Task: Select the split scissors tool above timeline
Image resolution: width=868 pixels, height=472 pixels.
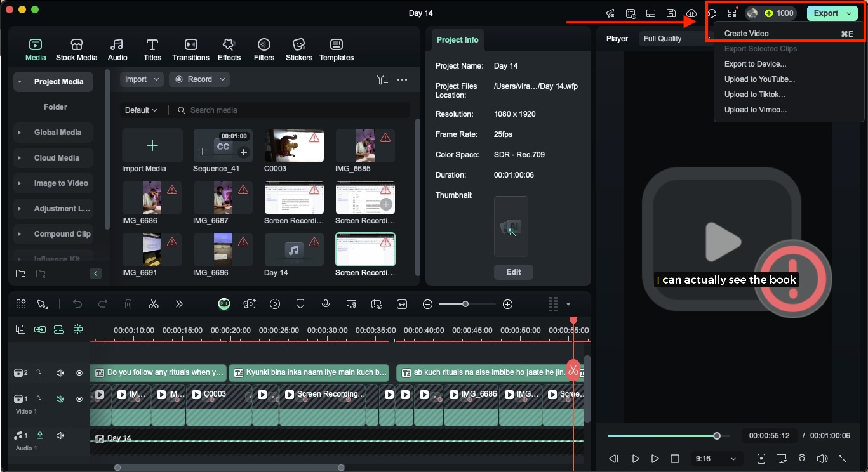Action: tap(154, 304)
